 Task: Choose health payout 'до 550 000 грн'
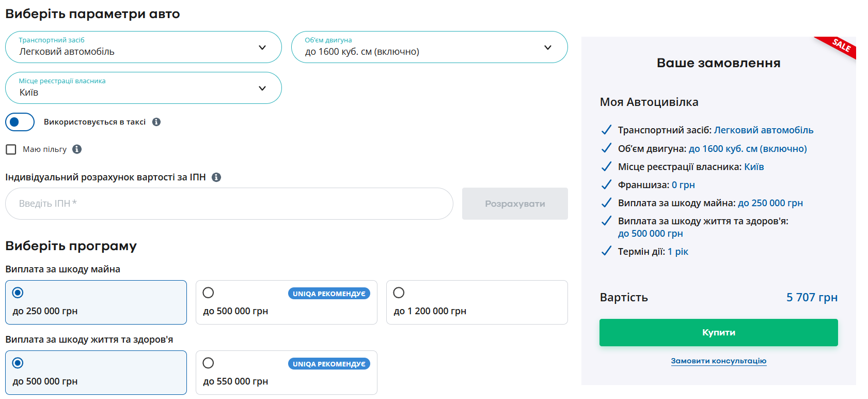coord(208,363)
